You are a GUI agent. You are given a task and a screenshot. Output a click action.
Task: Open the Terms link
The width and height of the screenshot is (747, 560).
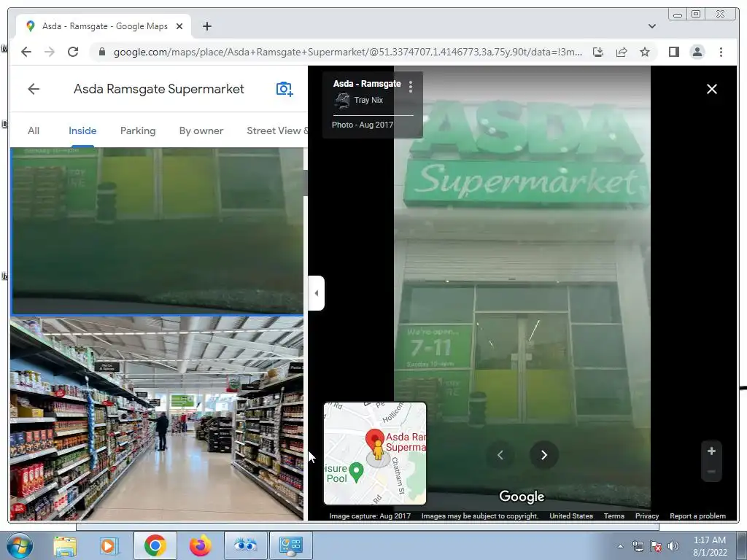tap(614, 516)
